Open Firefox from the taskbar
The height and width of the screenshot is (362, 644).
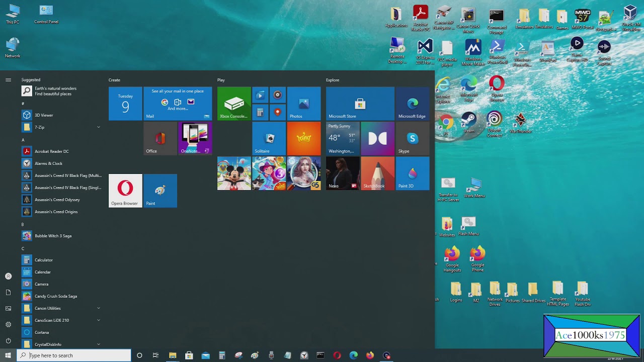[370, 355]
